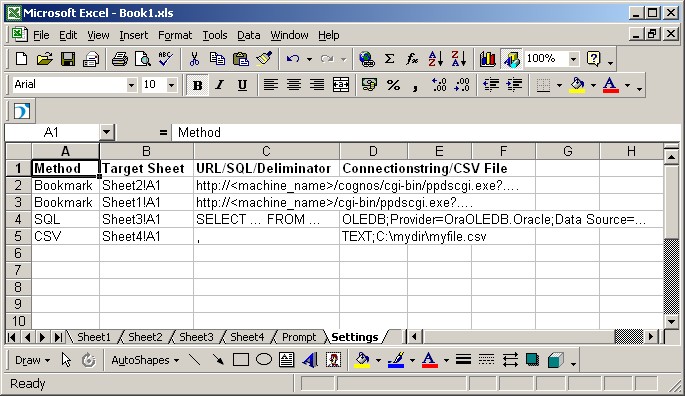The height and width of the screenshot is (396, 685).
Task: Insert a hyperlink with the globe icon
Action: tap(366, 59)
